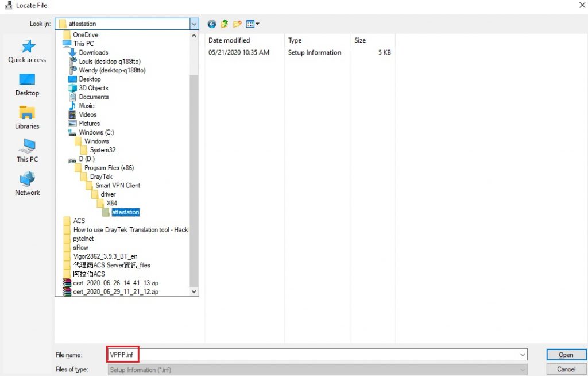Browse Network via the sidebar icon
The width and height of the screenshot is (588, 376).
[x=26, y=185]
